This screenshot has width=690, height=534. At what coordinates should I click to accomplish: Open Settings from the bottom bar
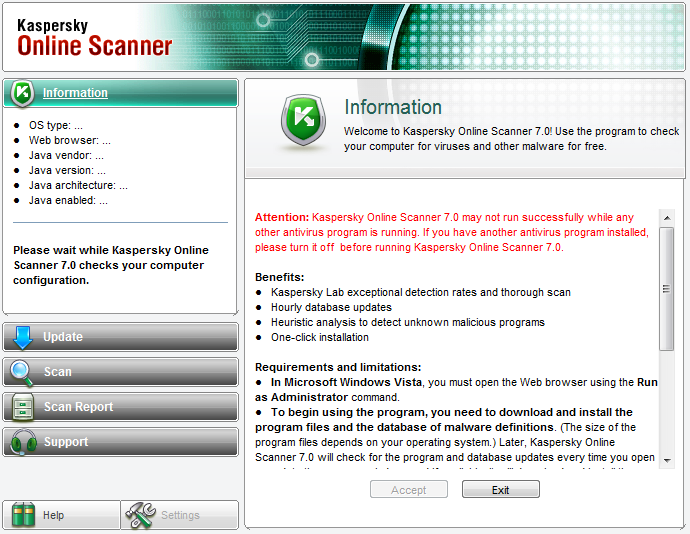point(180,515)
